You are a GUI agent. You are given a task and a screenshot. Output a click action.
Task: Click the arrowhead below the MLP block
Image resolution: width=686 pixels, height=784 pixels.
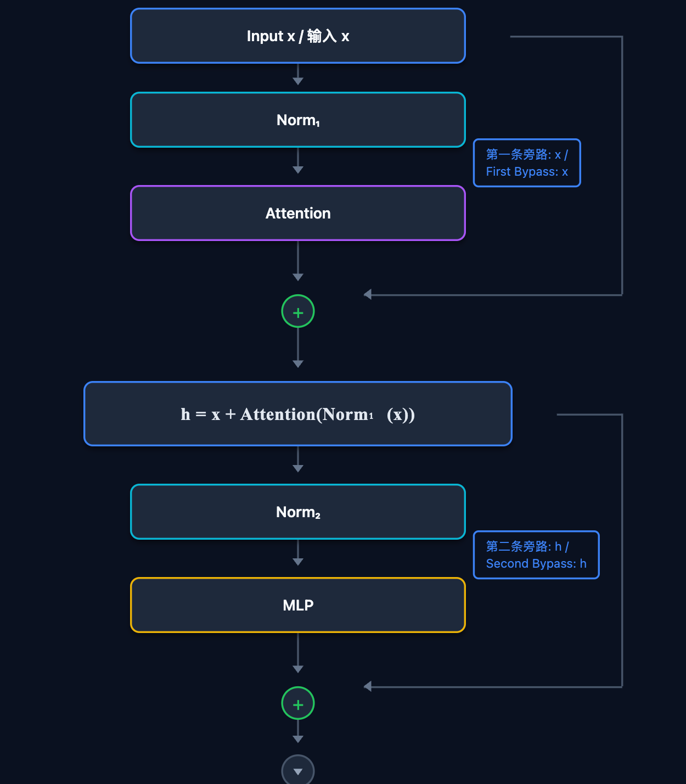coord(298,669)
